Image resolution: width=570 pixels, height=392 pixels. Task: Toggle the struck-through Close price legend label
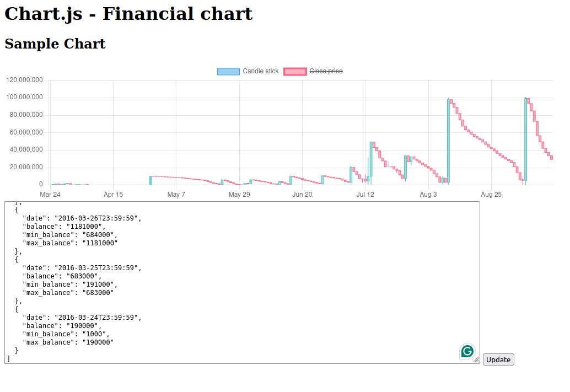click(326, 71)
